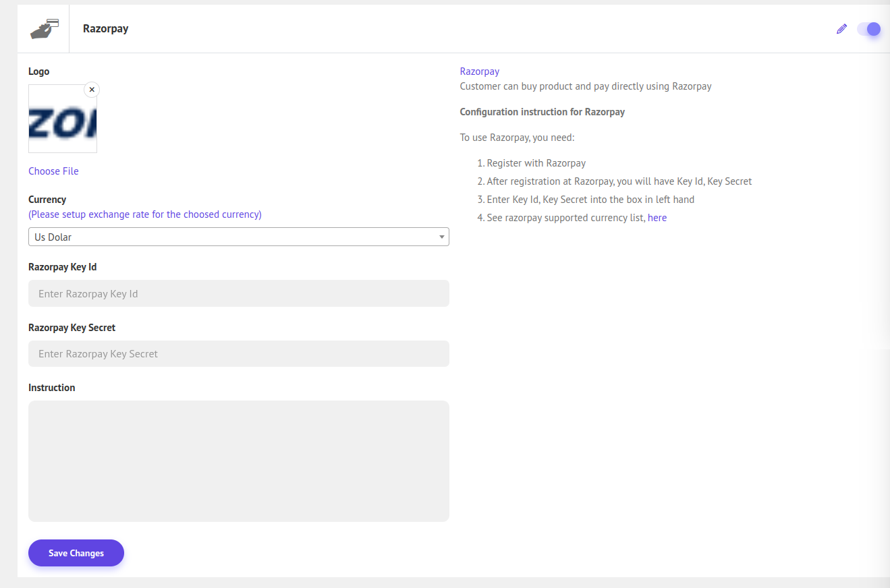
Task: Click the Instruction field label
Action: (51, 388)
